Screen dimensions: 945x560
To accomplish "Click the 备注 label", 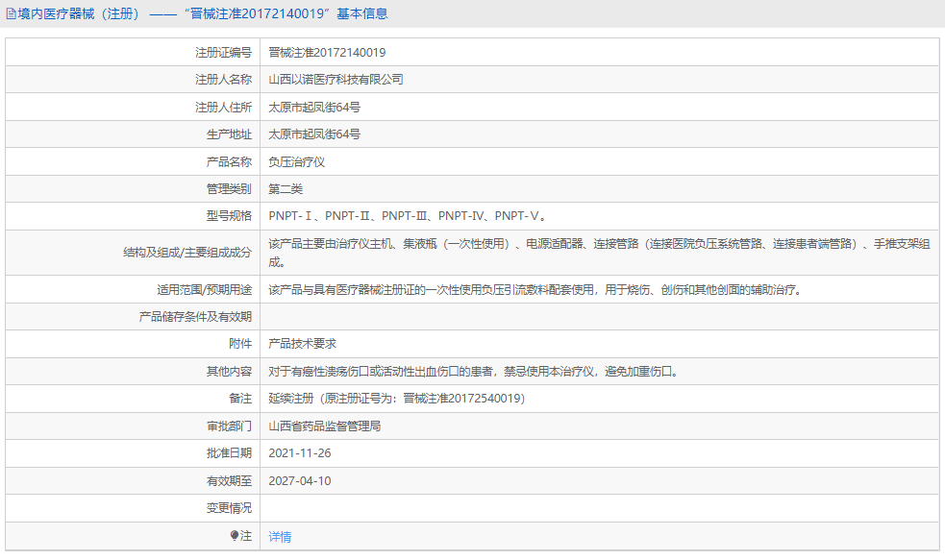I will [240, 399].
